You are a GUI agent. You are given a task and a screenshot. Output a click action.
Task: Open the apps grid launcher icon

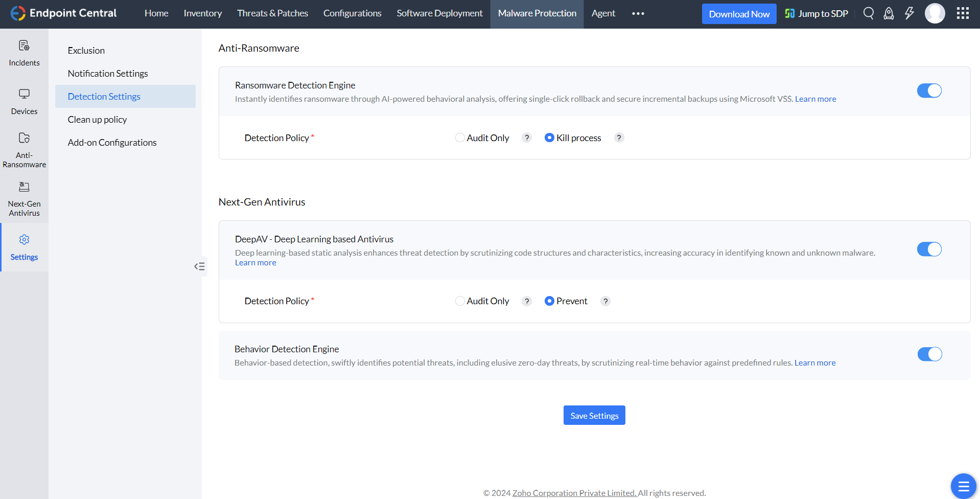tap(963, 13)
